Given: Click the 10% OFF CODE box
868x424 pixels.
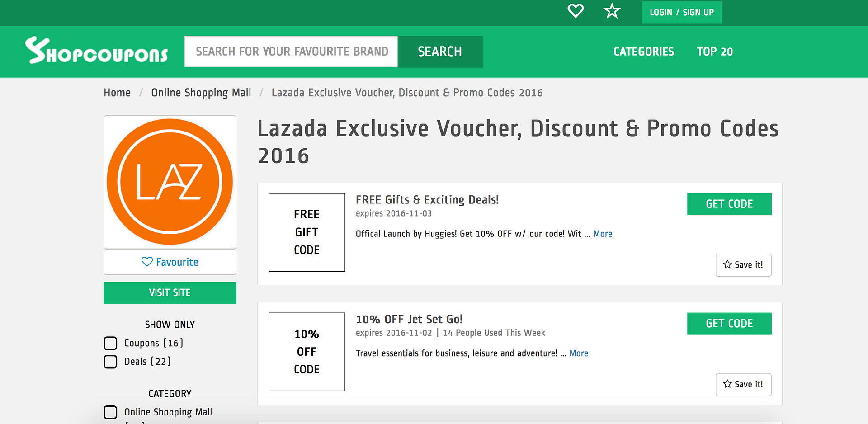Looking at the screenshot, I should [x=307, y=352].
